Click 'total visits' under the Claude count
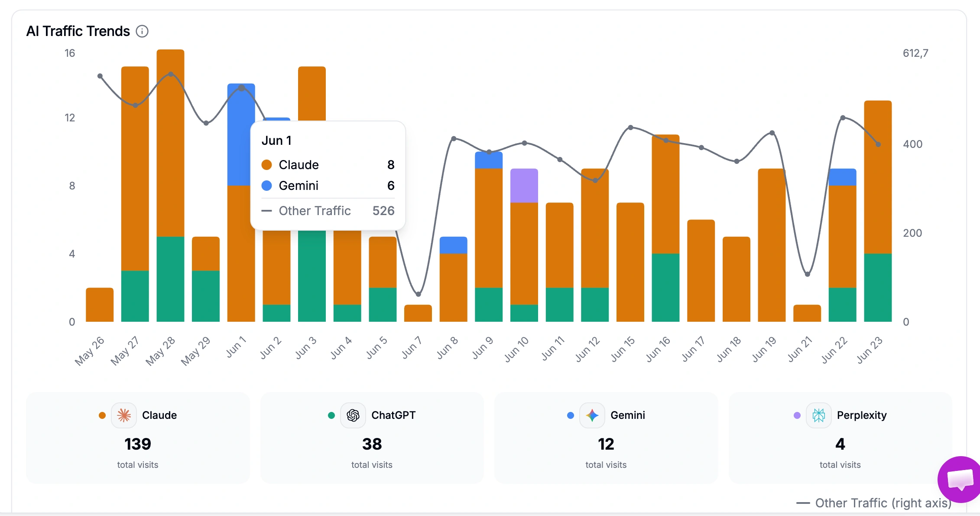Image resolution: width=980 pixels, height=516 pixels. pos(138,465)
